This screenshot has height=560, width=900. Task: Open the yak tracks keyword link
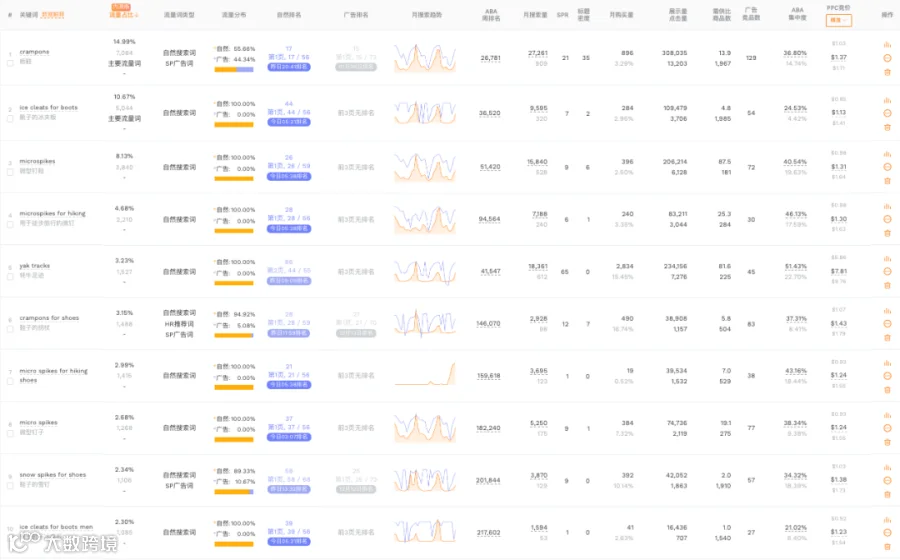point(34,266)
